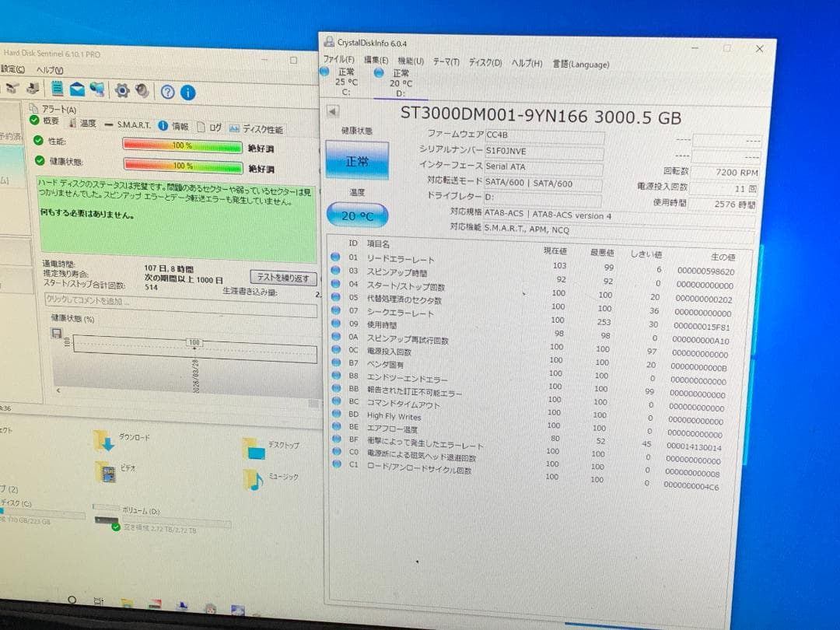This screenshot has width=840, height=630.
Task: Click the 健康状態 100 % health bar
Action: (183, 166)
